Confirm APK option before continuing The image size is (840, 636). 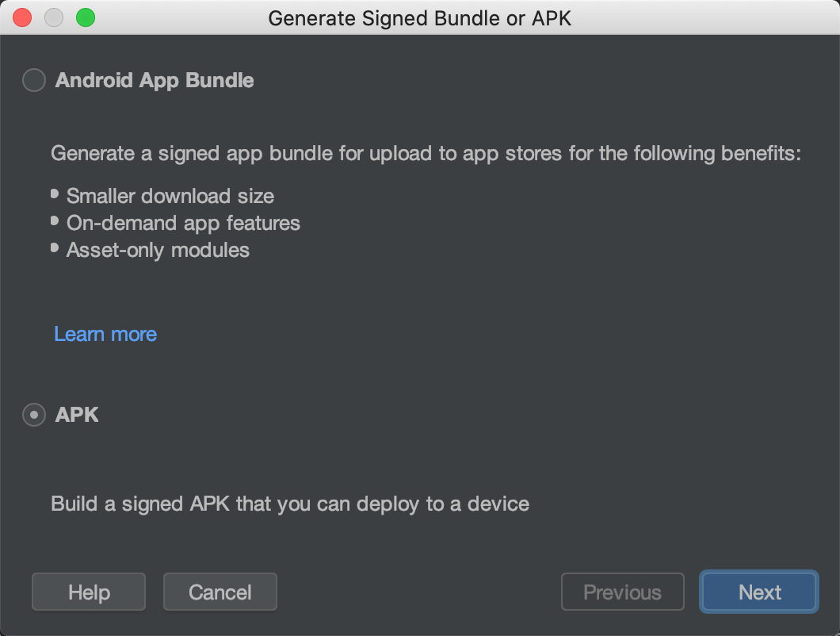pos(33,415)
